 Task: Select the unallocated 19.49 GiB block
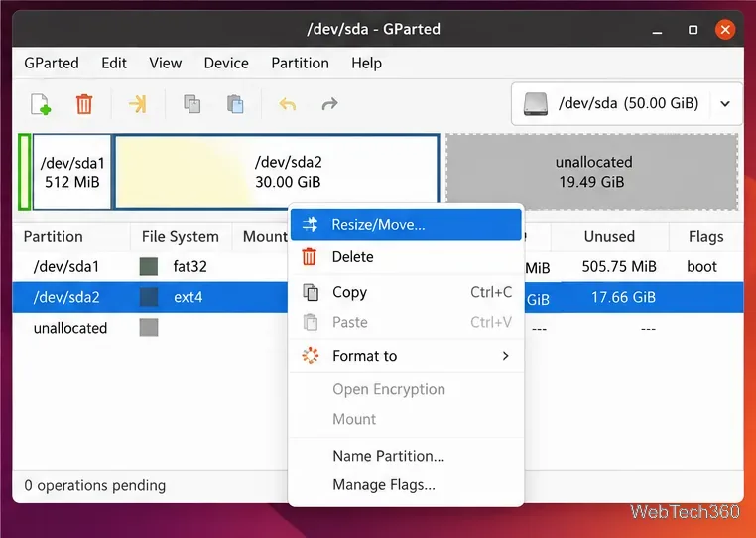point(592,173)
